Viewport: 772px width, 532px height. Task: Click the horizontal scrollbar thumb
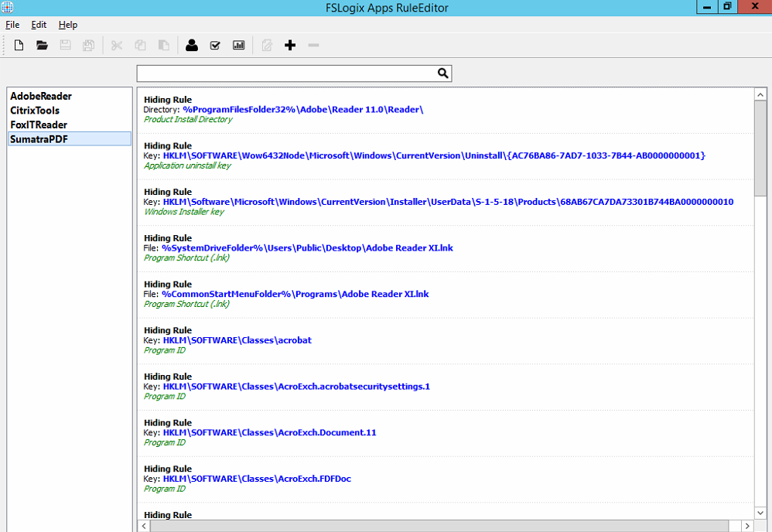(x=439, y=526)
